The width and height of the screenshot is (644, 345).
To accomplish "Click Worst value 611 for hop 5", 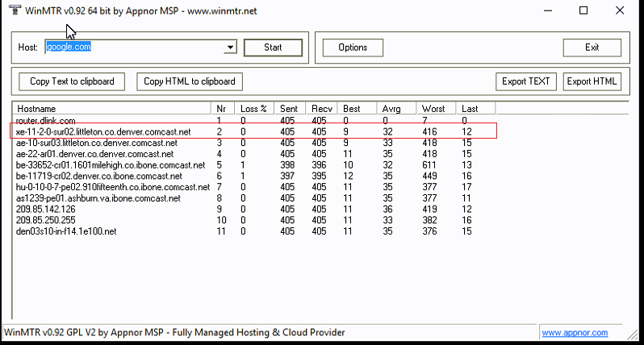I will (x=429, y=165).
